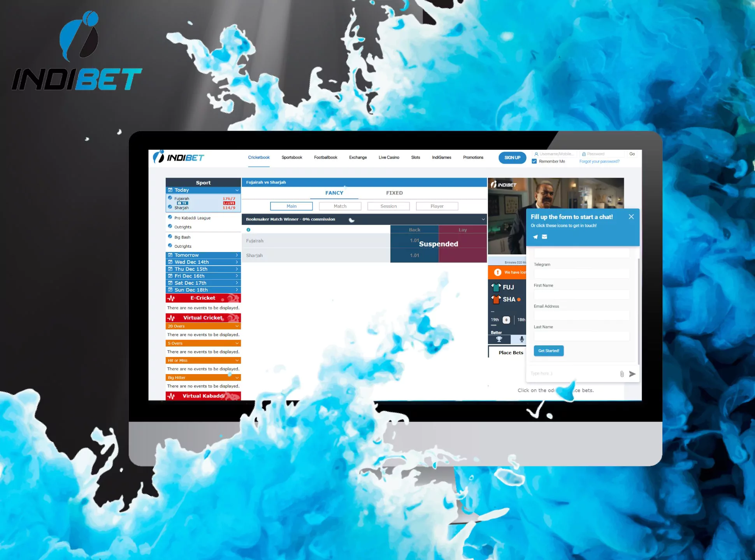Select the FANCY betting tab
Screen dimensions: 755x560
tap(333, 192)
